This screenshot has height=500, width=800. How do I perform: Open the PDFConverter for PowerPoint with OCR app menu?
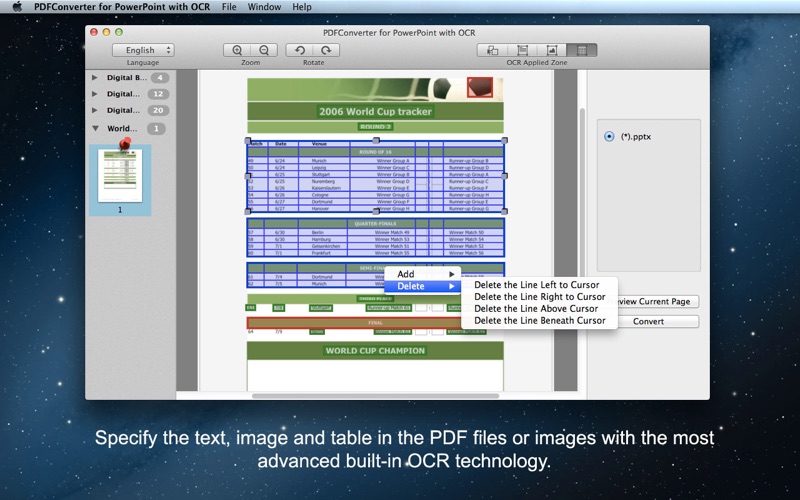[122, 7]
